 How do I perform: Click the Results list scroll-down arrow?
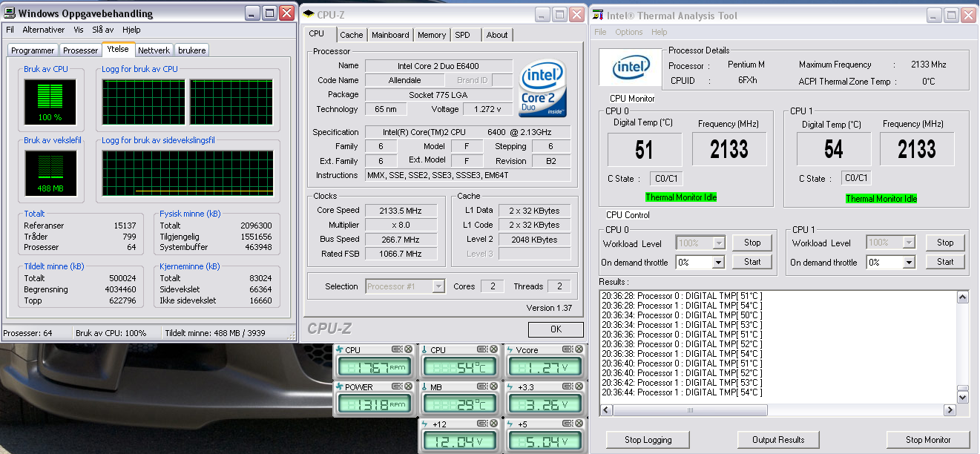pyautogui.click(x=963, y=398)
